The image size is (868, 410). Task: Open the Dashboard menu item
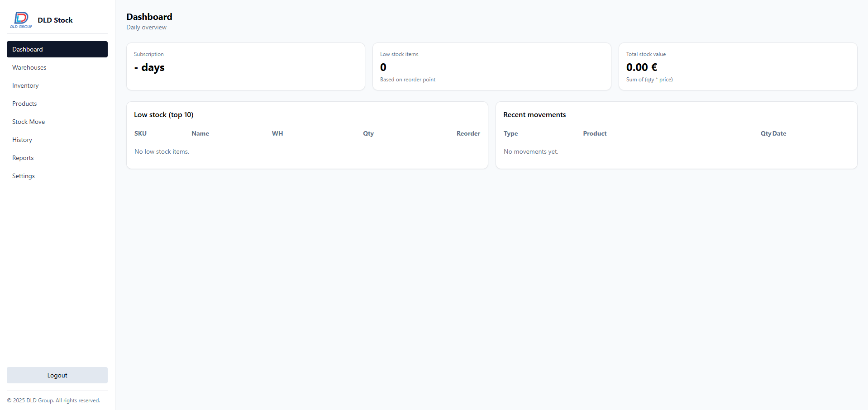pyautogui.click(x=57, y=49)
